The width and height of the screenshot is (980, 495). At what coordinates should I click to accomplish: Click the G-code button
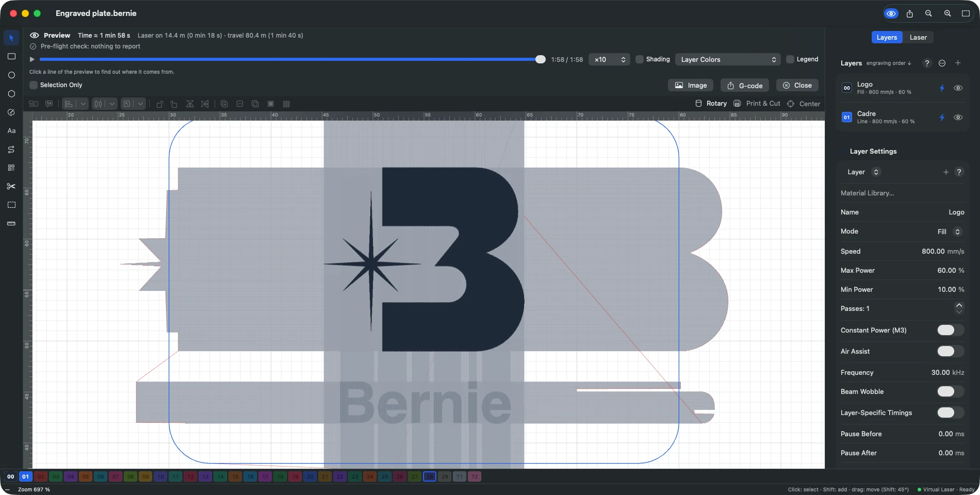point(745,85)
